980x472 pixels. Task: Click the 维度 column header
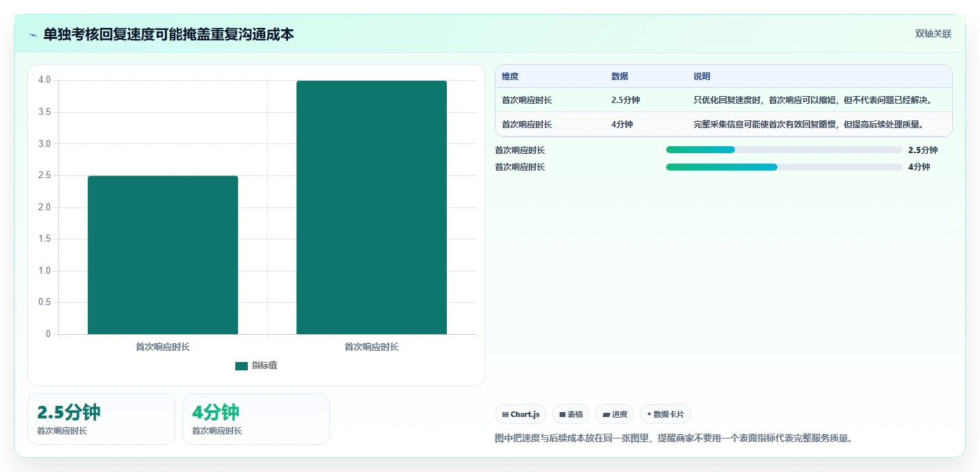[x=510, y=77]
